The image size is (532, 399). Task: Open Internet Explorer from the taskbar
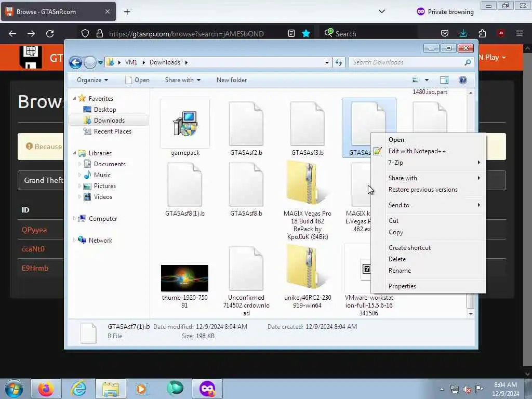78,389
